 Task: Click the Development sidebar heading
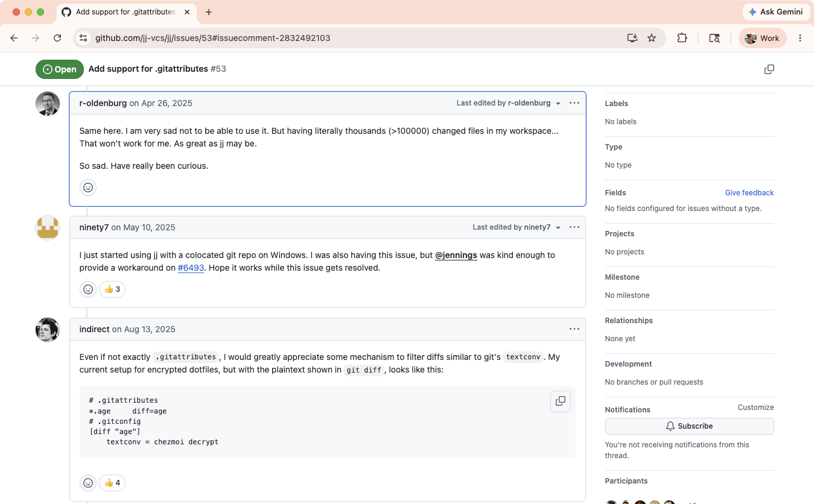tap(628, 364)
